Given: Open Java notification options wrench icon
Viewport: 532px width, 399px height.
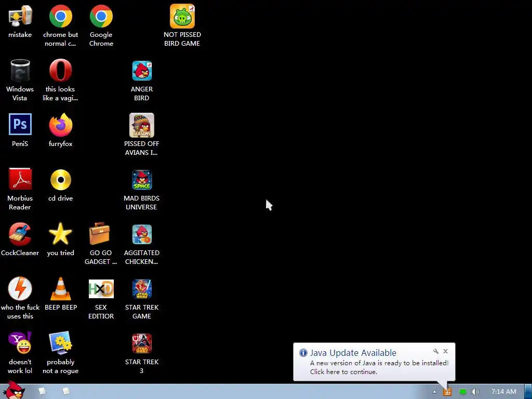Looking at the screenshot, I should coord(436,351).
